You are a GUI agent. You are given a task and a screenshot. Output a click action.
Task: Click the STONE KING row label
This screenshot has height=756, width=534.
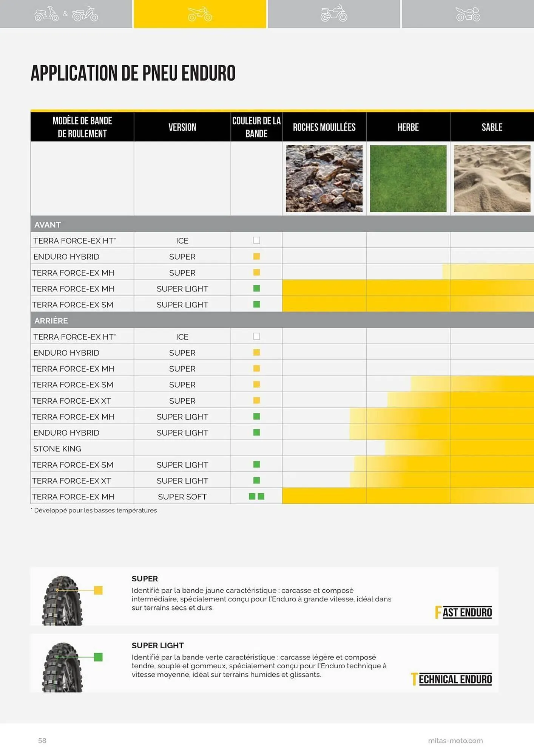pos(57,449)
